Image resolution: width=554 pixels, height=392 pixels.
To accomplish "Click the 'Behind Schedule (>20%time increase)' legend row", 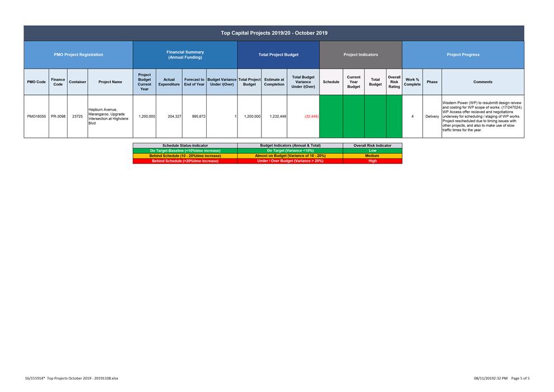I will 185,161.
